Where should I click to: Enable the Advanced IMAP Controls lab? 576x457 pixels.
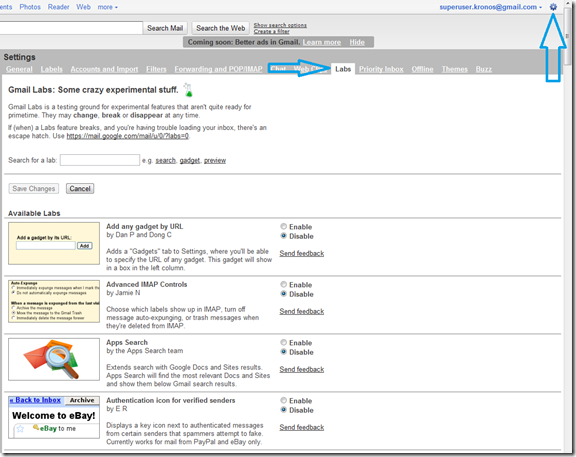284,284
